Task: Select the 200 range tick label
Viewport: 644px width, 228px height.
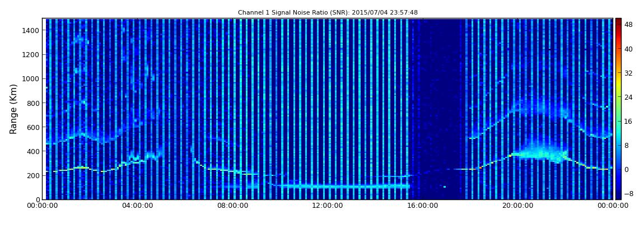Action: click(x=33, y=176)
